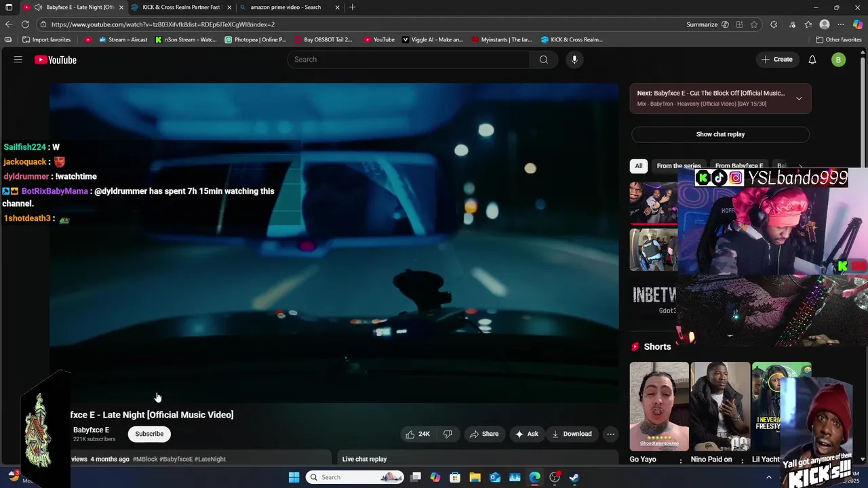The width and height of the screenshot is (868, 488).
Task: Open Copilot page summary icon
Action: pyautogui.click(x=725, y=24)
